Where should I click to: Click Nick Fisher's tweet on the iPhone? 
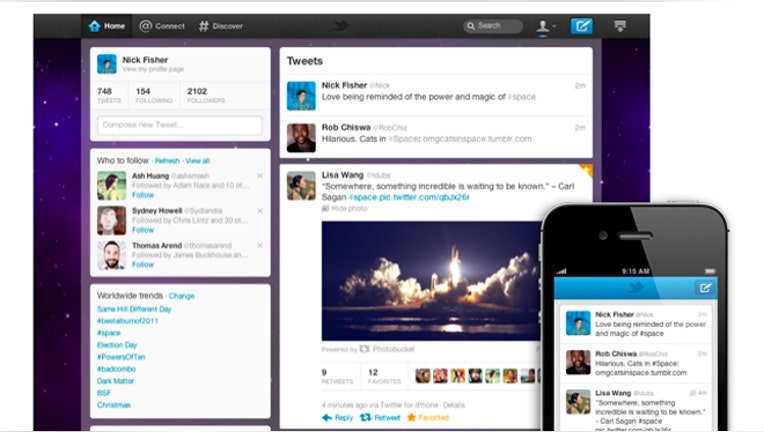[x=636, y=324]
